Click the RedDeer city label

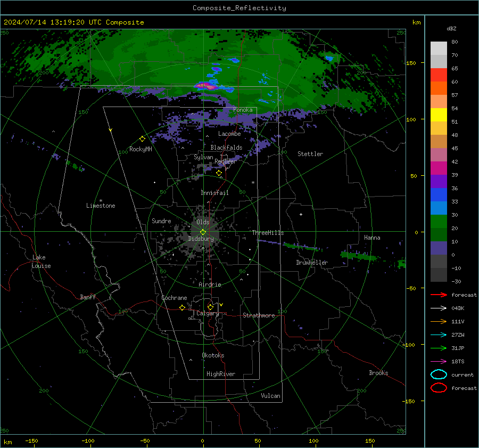point(226,161)
